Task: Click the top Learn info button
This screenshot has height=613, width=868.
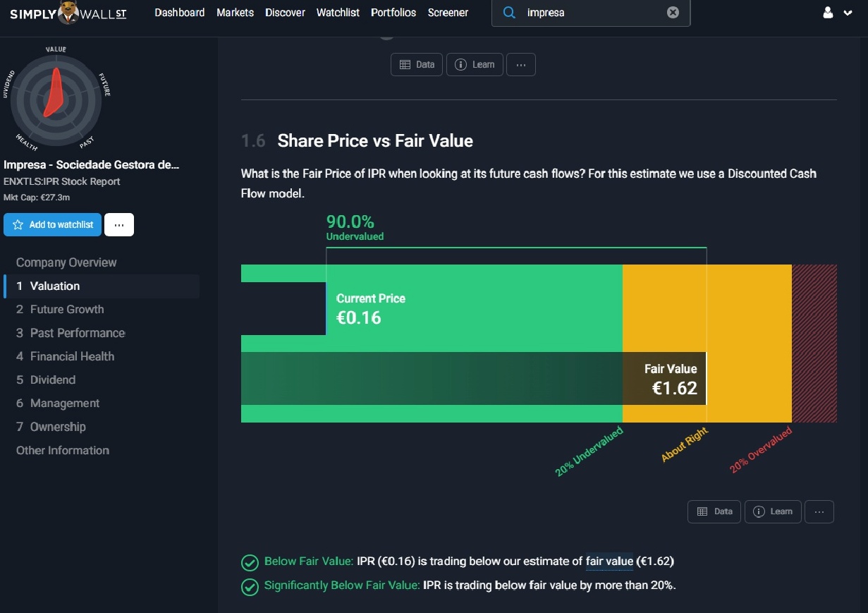Action: tap(475, 64)
